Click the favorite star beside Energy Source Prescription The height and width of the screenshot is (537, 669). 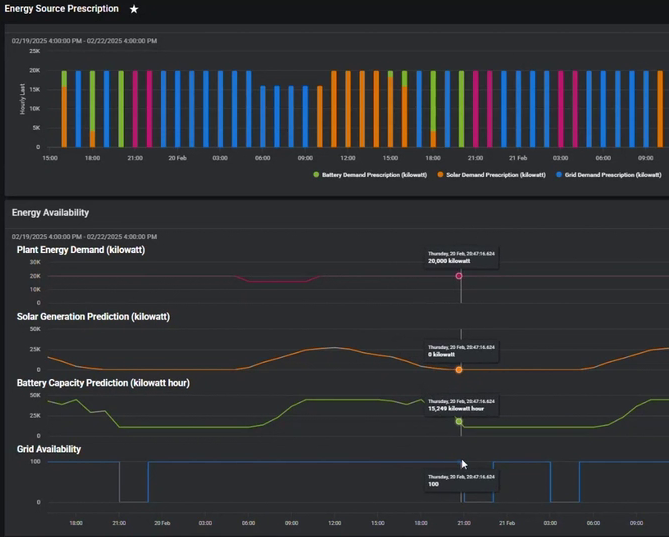(134, 9)
